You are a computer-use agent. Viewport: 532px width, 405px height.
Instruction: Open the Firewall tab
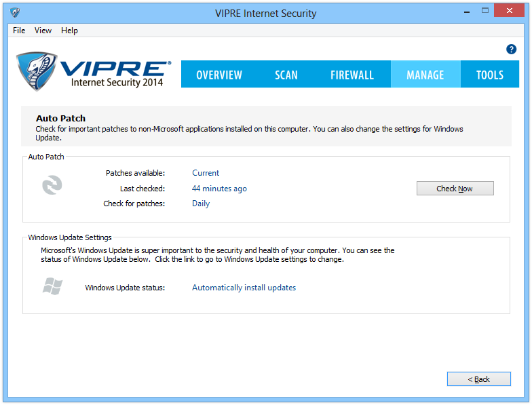[x=351, y=75]
